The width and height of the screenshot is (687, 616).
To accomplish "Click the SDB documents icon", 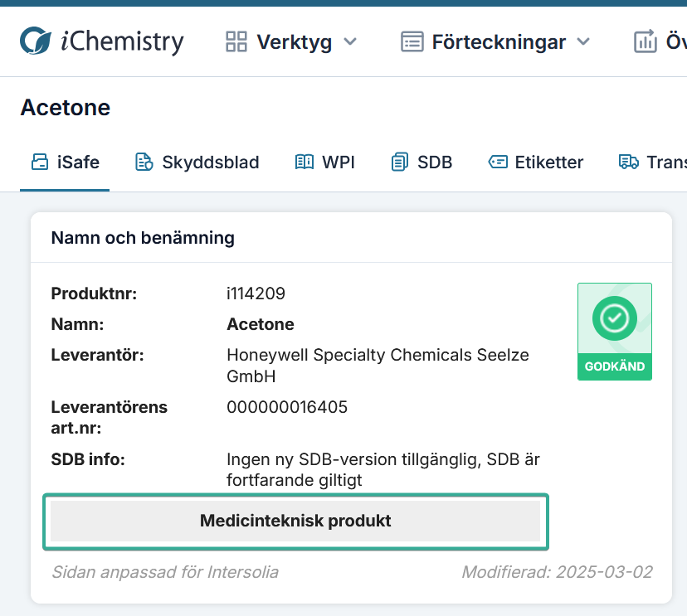I will tap(400, 162).
